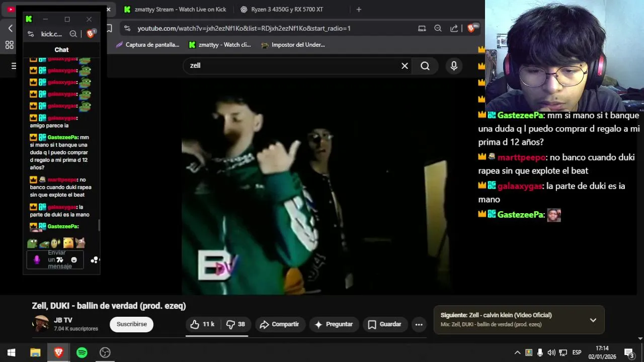
Task: Open Brave browser taskbar icon
Action: pos(58,352)
